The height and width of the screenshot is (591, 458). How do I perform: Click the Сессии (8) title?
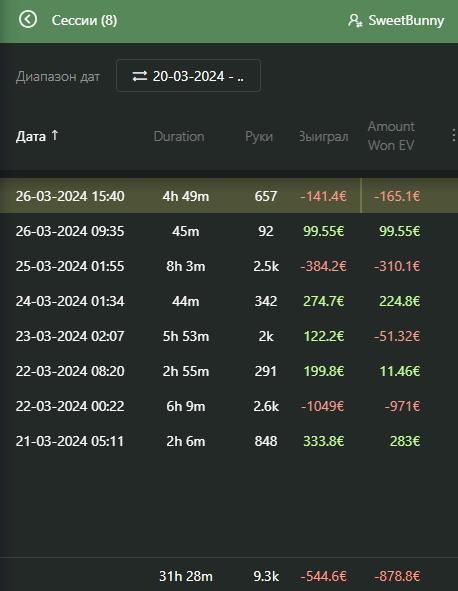coord(84,20)
